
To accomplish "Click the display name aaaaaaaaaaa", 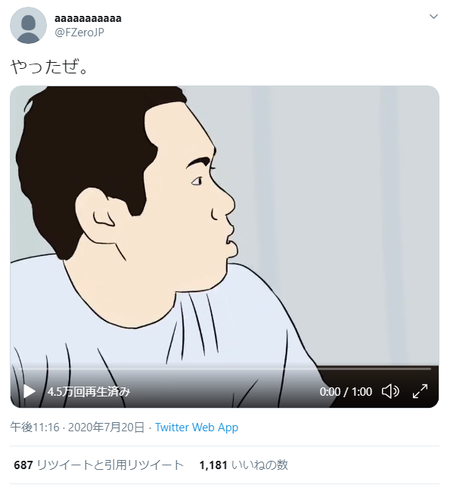I will (88, 18).
